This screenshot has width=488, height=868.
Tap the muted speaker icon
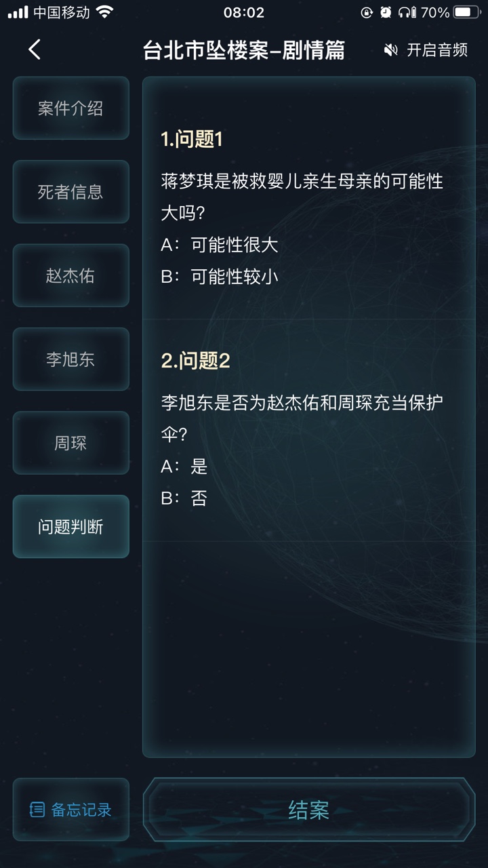[390, 50]
